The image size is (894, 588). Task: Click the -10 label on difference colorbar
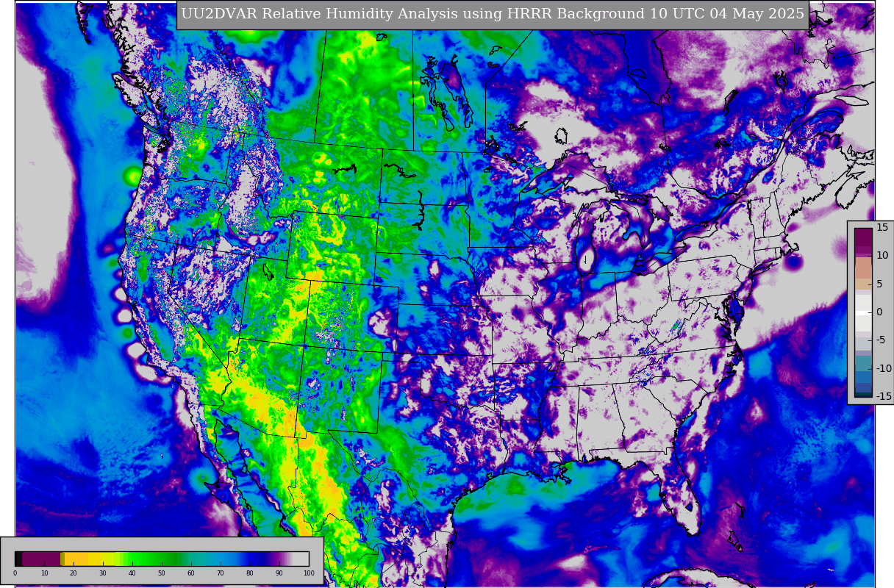[884, 368]
